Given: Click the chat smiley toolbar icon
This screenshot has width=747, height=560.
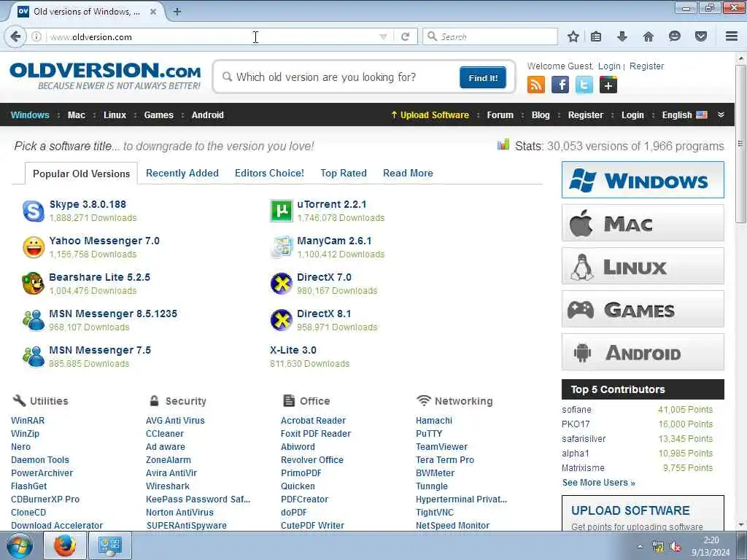Looking at the screenshot, I should (x=675, y=36).
